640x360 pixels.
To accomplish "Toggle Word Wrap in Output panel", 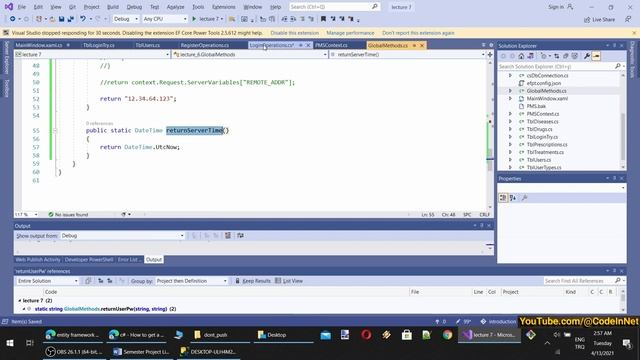I will [x=240, y=236].
